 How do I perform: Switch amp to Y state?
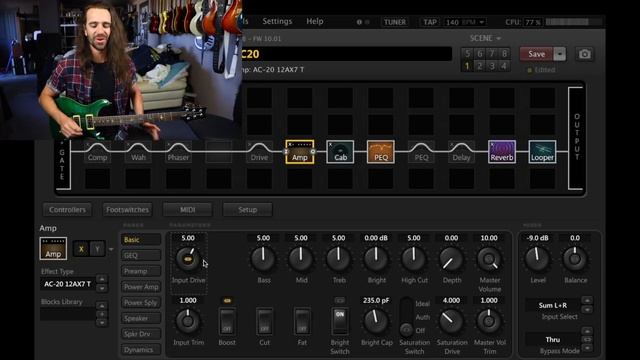(x=97, y=249)
